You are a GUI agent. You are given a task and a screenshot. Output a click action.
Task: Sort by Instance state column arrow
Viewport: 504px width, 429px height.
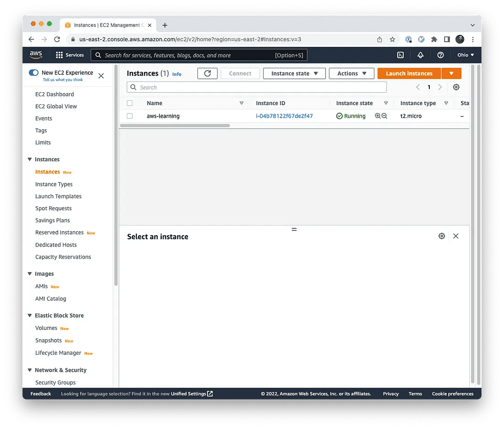pos(386,103)
